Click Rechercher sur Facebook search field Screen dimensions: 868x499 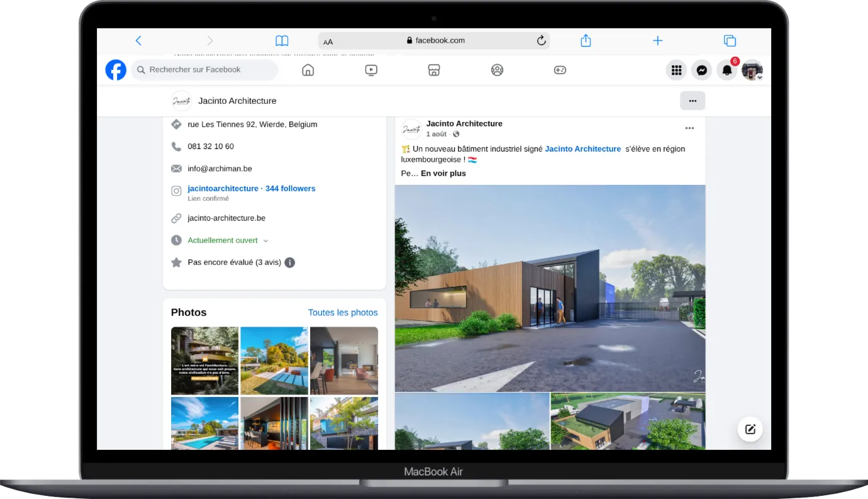[204, 70]
